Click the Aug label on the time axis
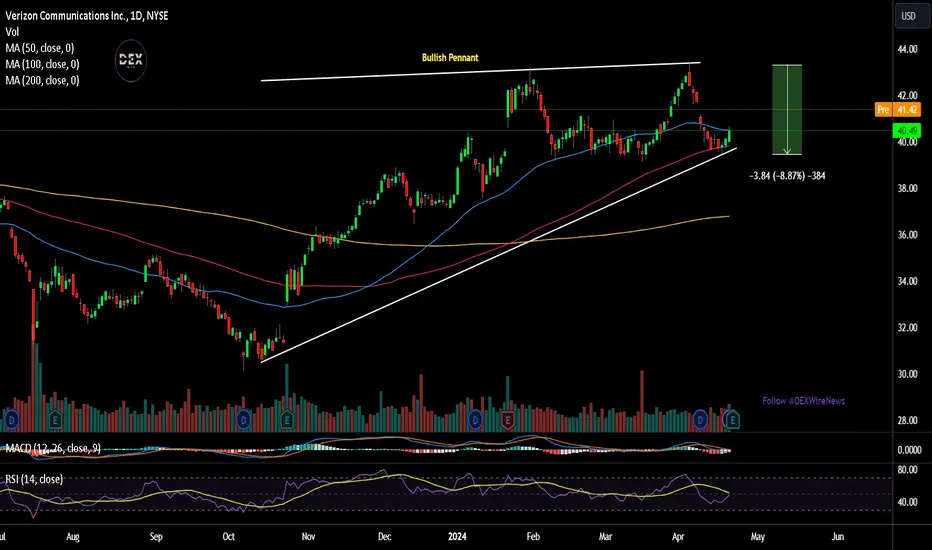932x550 pixels. tap(73, 536)
